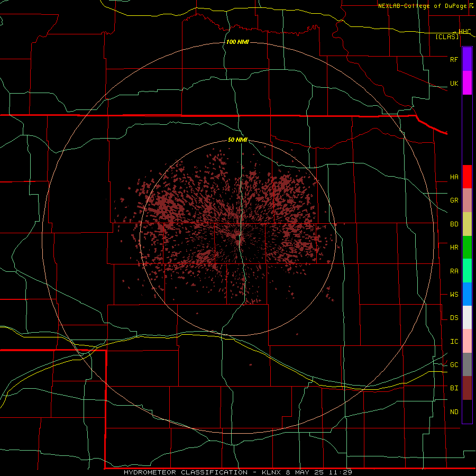This screenshot has height=476, width=476.
Task: Click the DS white legend swatch
Action: coord(467,317)
